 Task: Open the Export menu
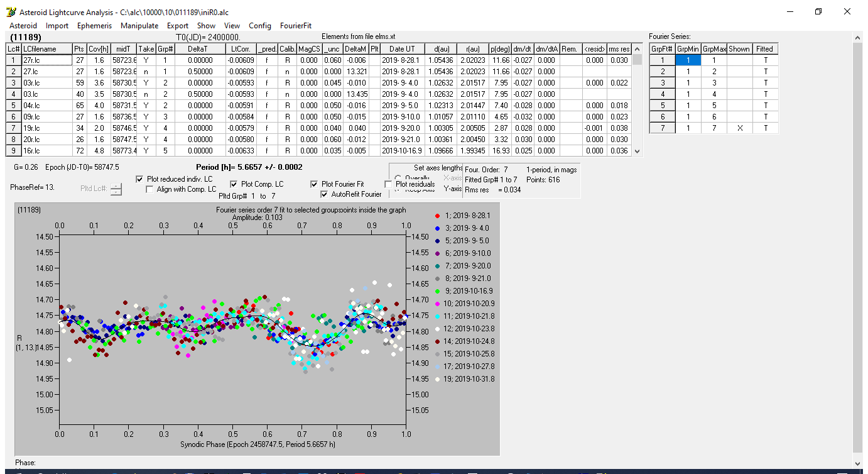point(178,26)
